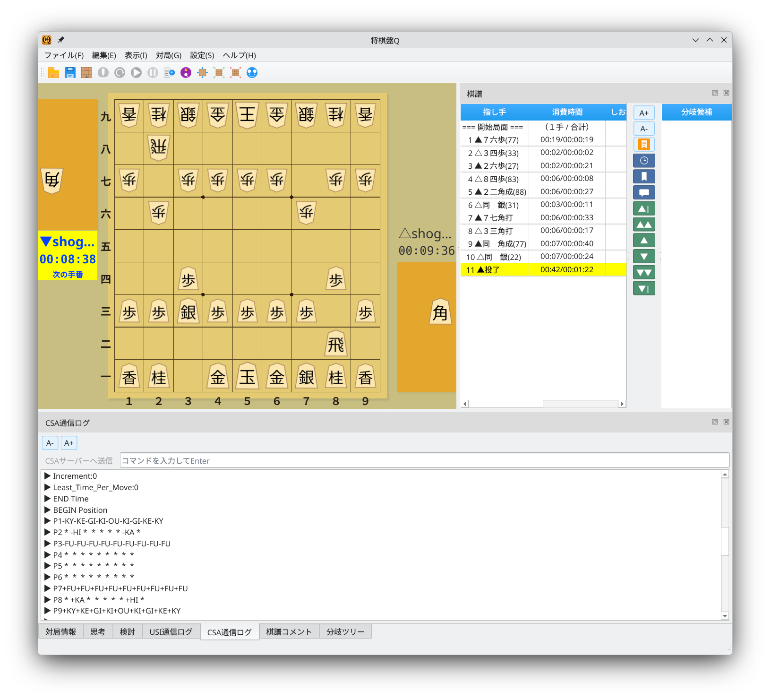771x700 pixels.
Task: Click the purple magnifier analysis icon
Action: (x=186, y=72)
